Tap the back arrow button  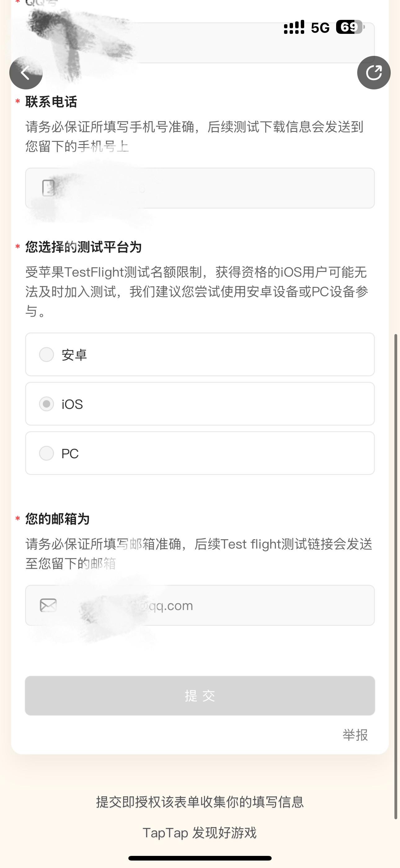[x=26, y=72]
